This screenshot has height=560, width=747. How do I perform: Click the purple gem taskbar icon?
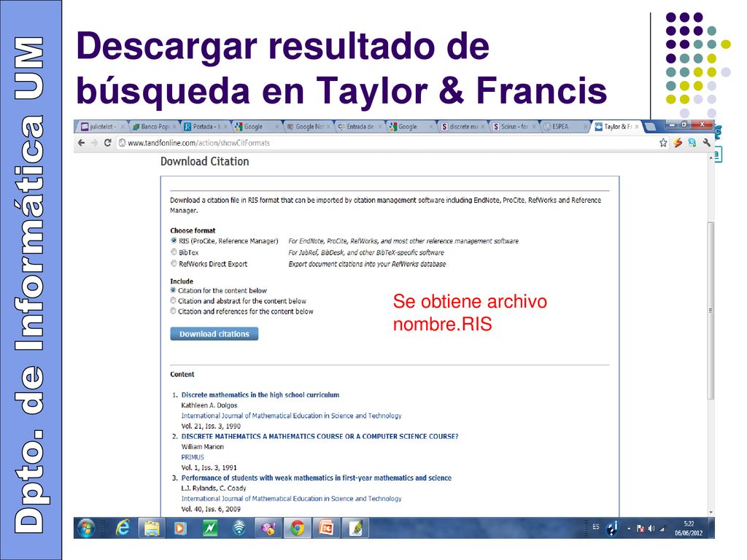pyautogui.click(x=268, y=528)
